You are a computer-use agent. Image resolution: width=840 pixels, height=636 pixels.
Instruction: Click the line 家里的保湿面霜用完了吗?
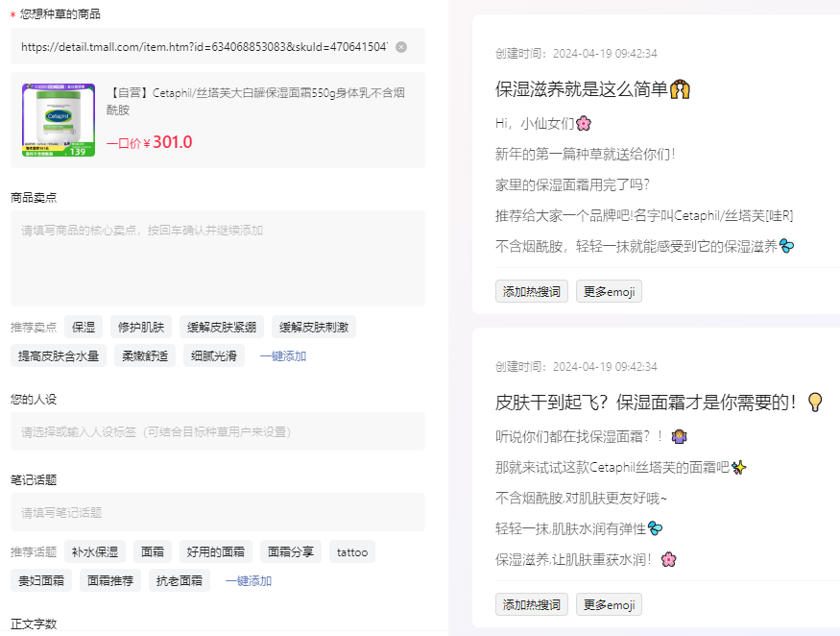(572, 185)
